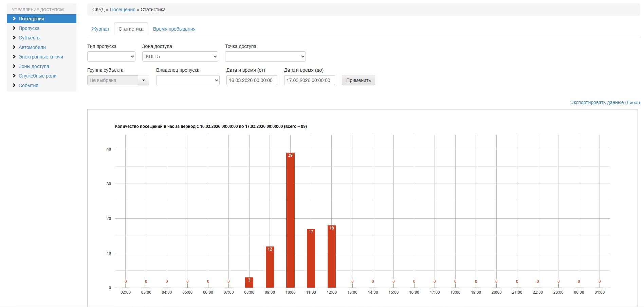
Task: Open the Тип пропуска dropdown
Action: tap(111, 56)
